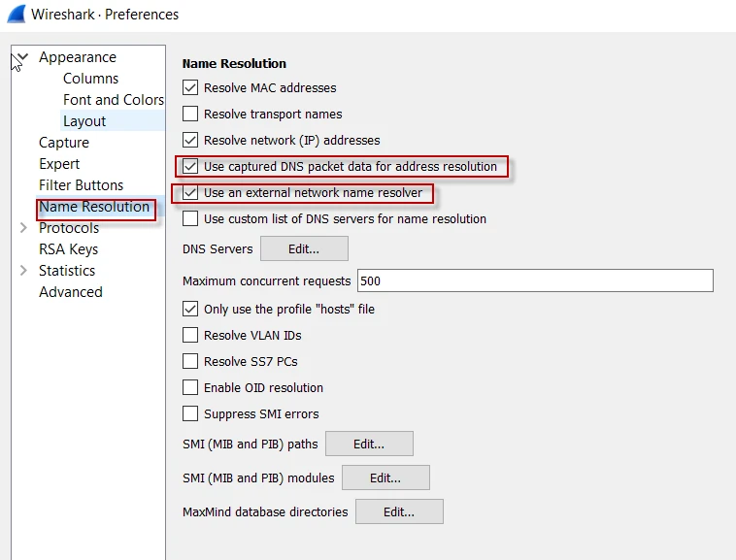Enable Resolve VLAN IDs
The height and width of the screenshot is (560, 736).
tap(190, 336)
